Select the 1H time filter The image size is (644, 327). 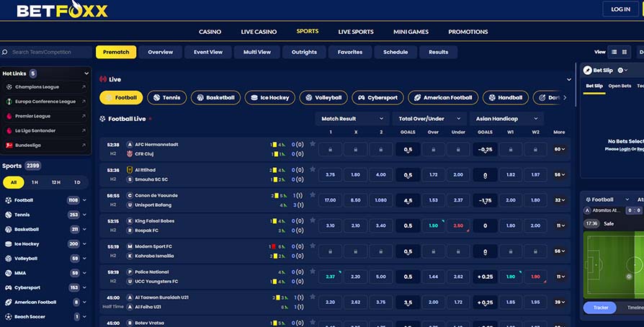(35, 182)
